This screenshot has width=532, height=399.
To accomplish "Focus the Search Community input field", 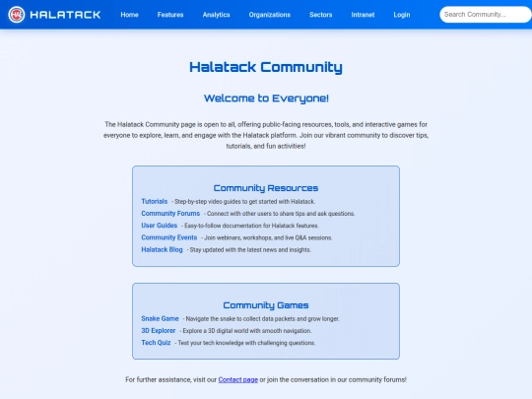I will coord(486,15).
